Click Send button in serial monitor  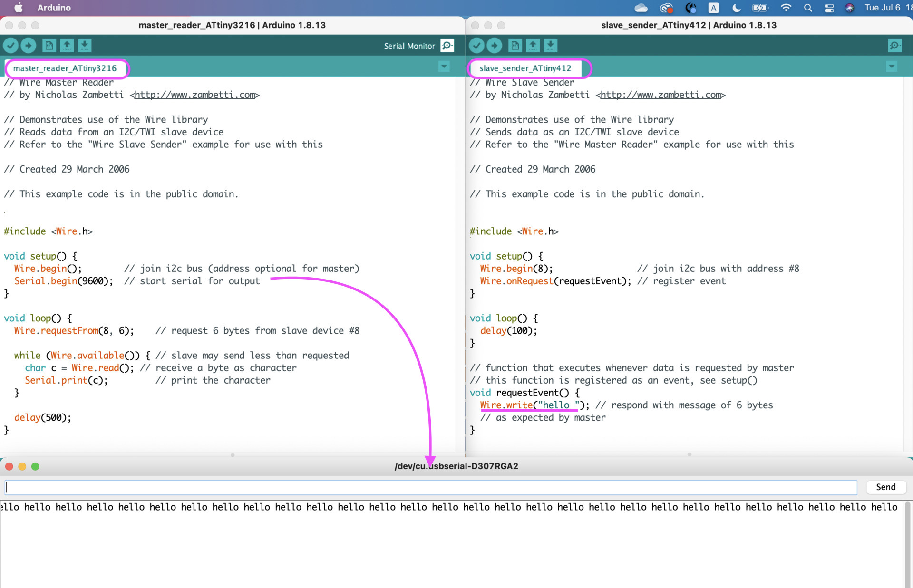(x=886, y=487)
